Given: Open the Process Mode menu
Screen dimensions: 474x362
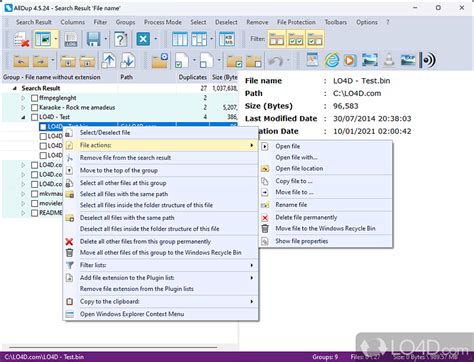Looking at the screenshot, I should [x=163, y=22].
